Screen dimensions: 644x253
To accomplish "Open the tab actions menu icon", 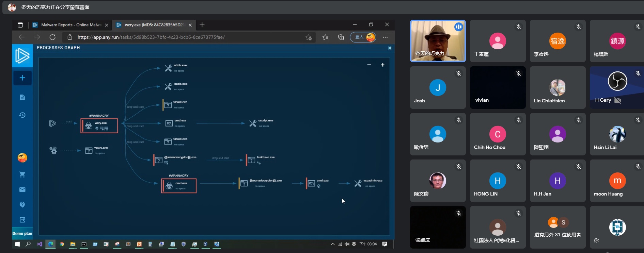I will 20,25.
